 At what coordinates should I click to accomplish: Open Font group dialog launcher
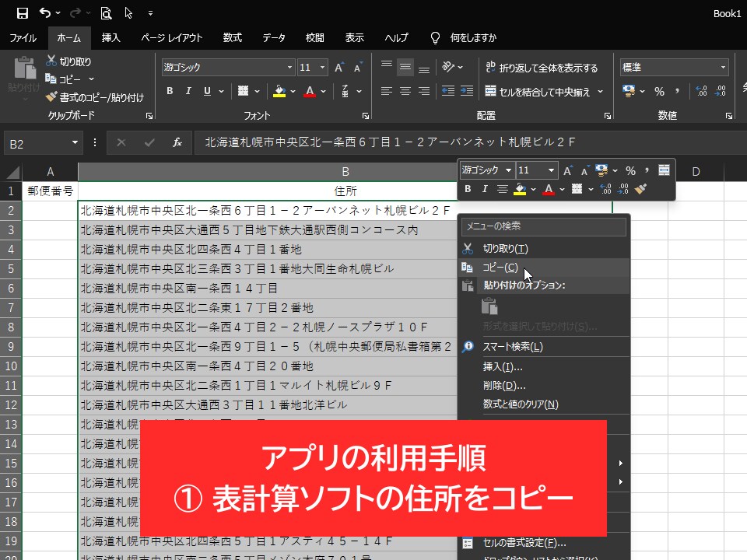tap(366, 116)
